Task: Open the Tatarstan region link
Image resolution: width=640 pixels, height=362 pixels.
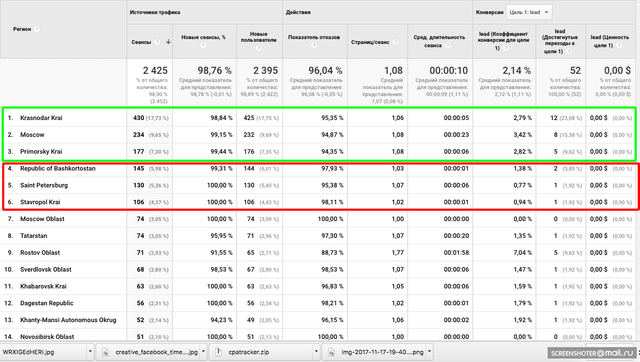Action: coord(33,236)
